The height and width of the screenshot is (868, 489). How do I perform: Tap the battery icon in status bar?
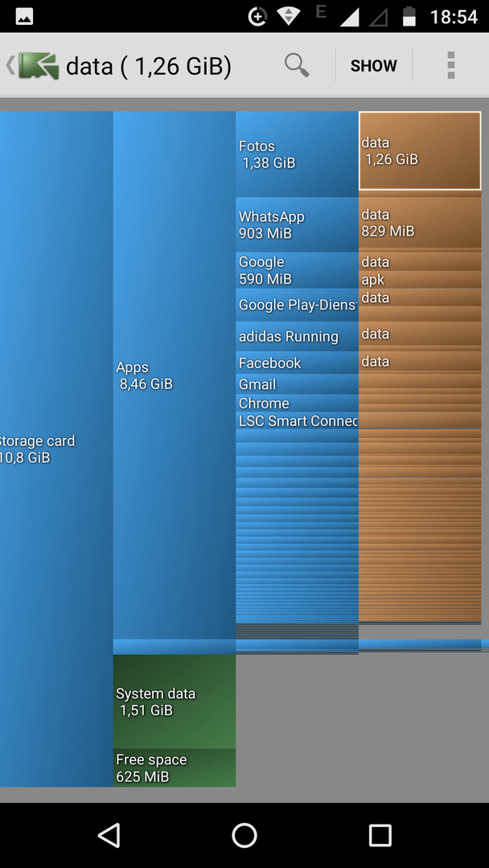[x=409, y=17]
